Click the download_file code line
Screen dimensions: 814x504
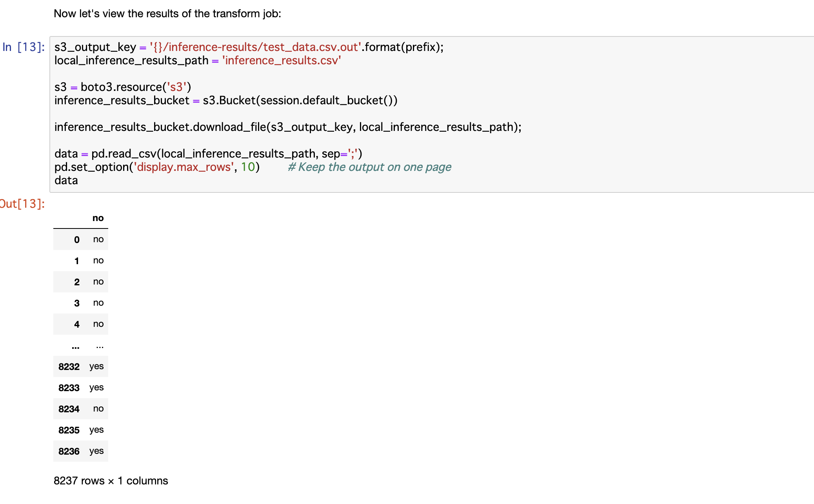pos(288,127)
